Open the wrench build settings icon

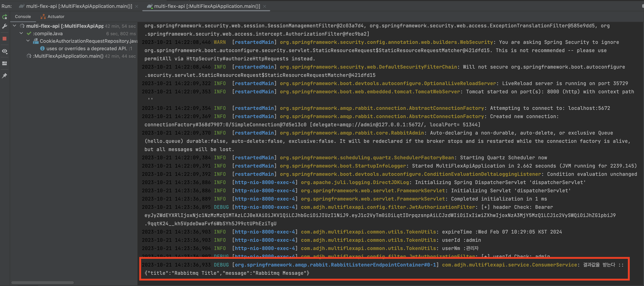(x=5, y=26)
